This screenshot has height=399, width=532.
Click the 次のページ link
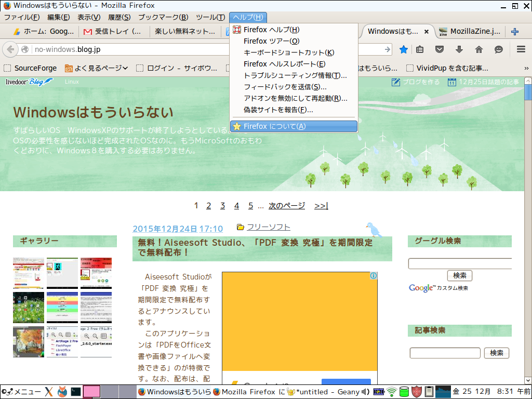pyautogui.click(x=287, y=206)
